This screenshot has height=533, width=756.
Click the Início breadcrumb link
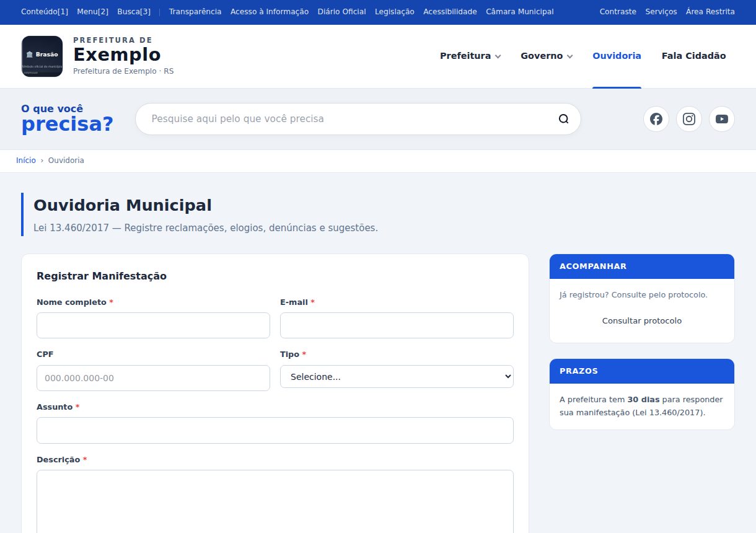pyautogui.click(x=26, y=161)
